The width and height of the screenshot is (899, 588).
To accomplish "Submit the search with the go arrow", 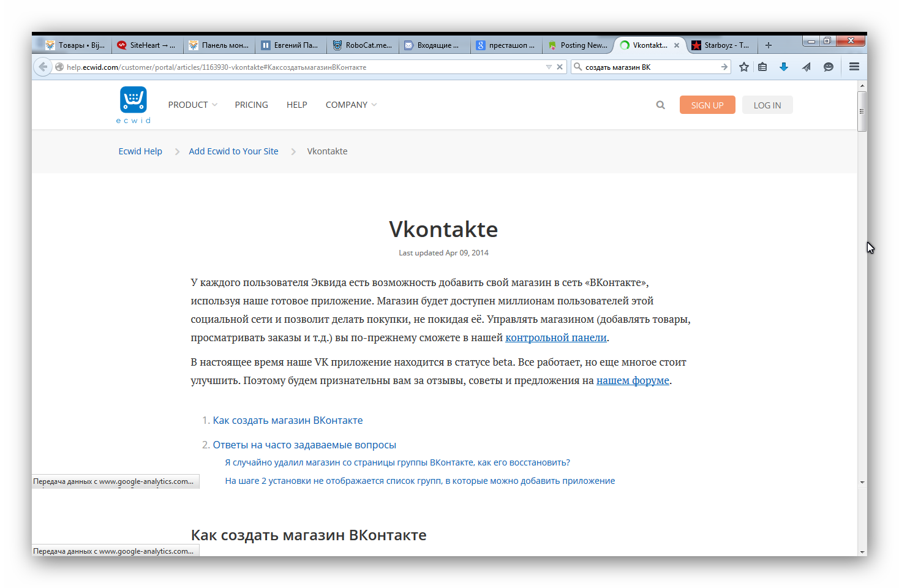I will point(724,67).
